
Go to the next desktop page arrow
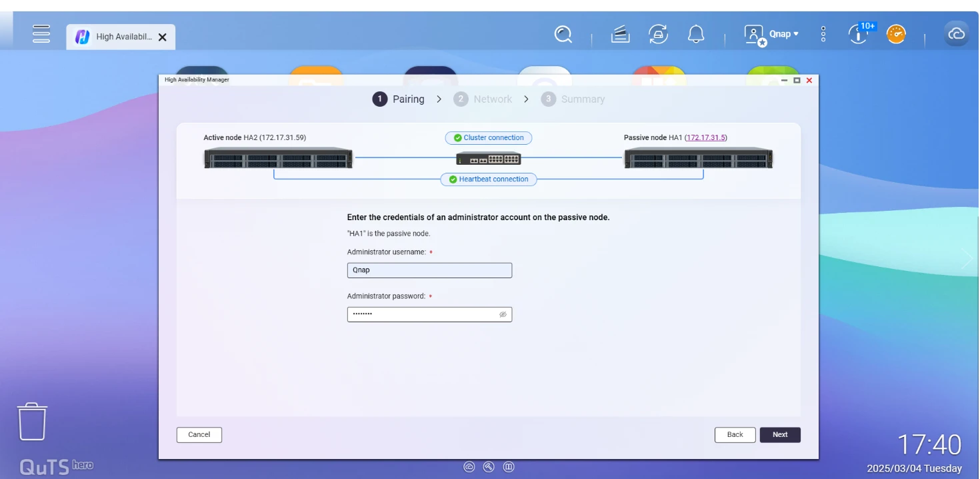pyautogui.click(x=968, y=258)
